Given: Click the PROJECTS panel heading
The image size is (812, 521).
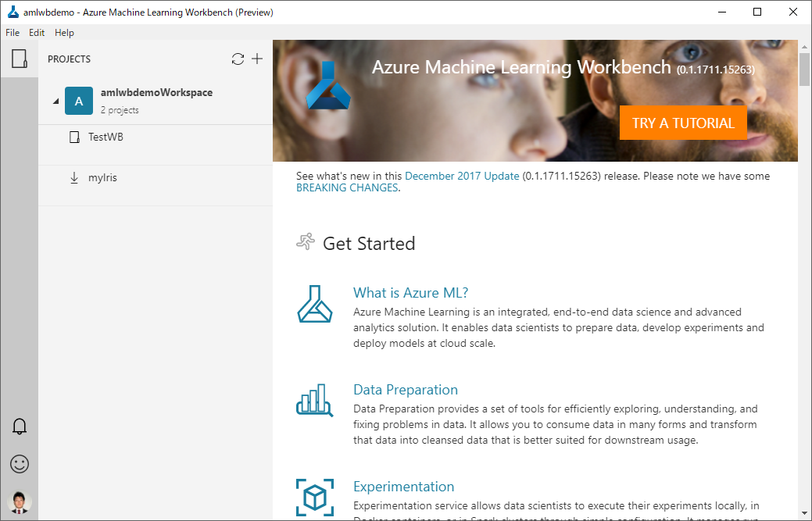Looking at the screenshot, I should coord(69,59).
